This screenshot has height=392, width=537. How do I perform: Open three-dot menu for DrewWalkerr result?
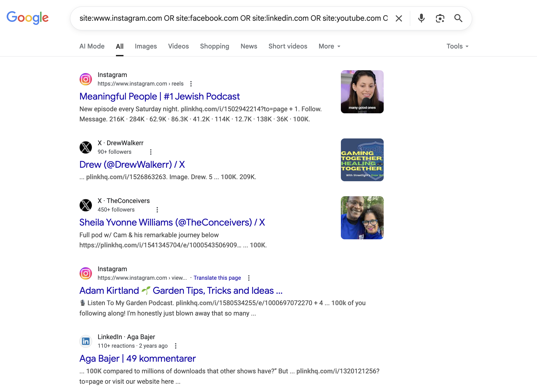(x=151, y=152)
